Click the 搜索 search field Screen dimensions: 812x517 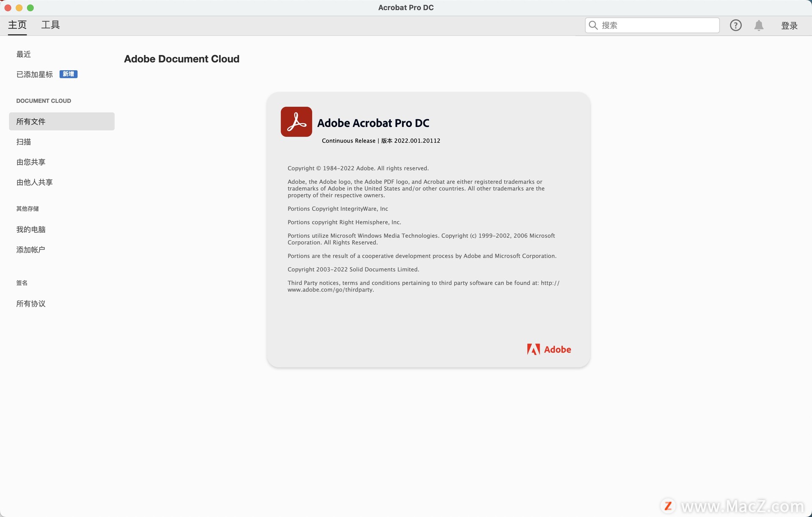(x=652, y=25)
